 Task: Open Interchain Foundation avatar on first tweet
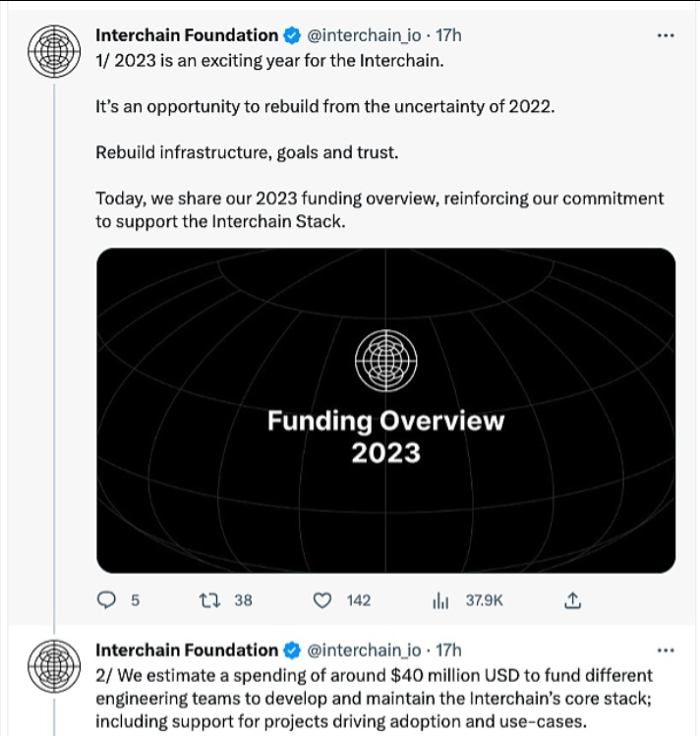51,49
